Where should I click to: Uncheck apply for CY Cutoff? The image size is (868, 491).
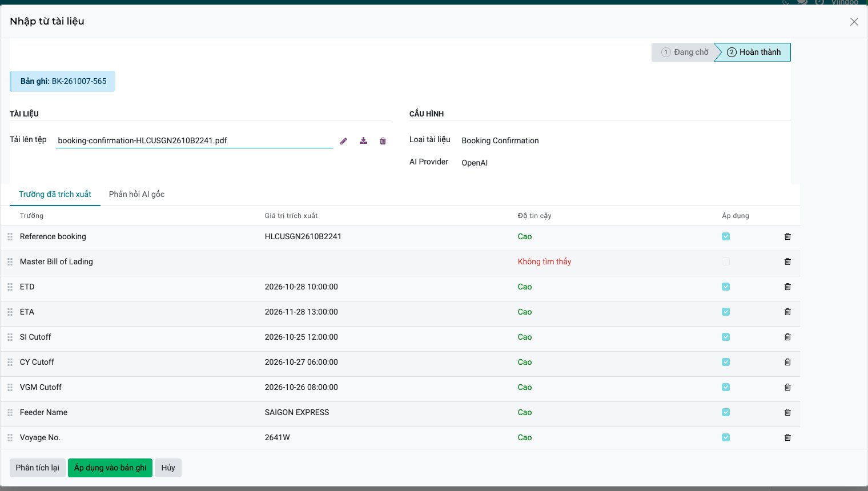[726, 362]
